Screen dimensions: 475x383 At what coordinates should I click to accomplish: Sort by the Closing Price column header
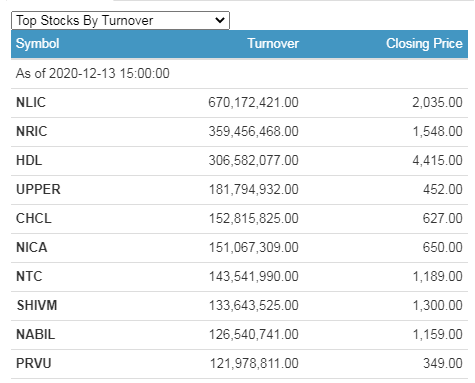(x=424, y=44)
